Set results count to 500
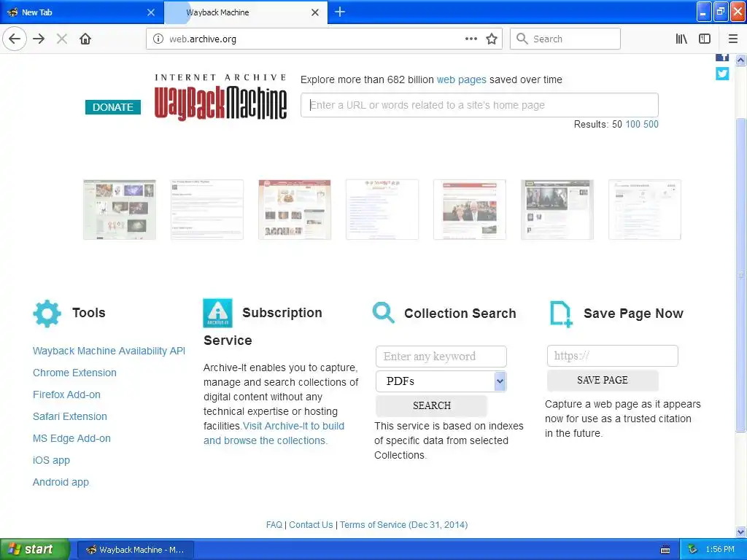The image size is (747, 560). click(651, 124)
